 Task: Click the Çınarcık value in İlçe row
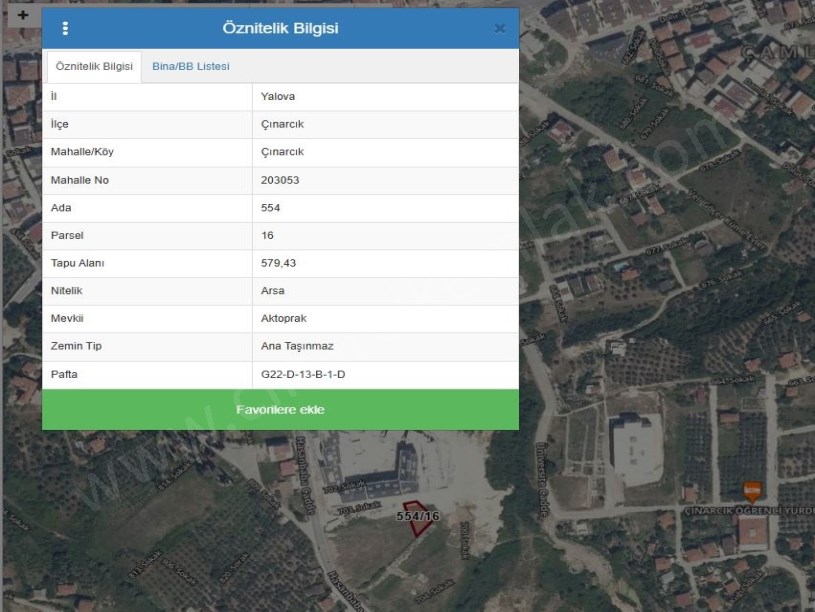coord(281,124)
